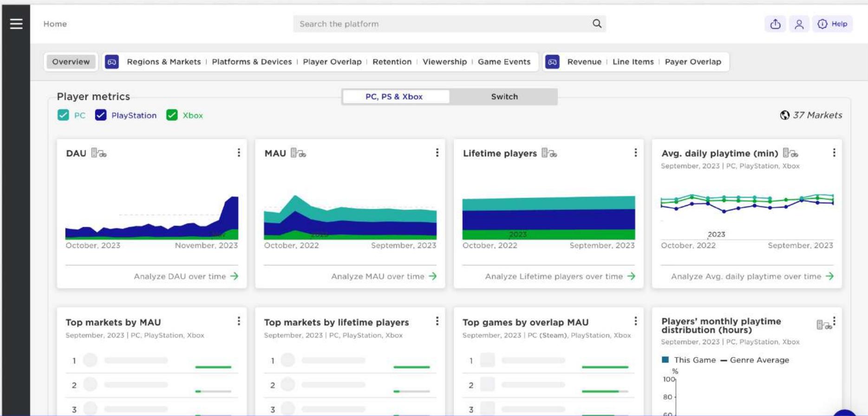Select the Switch platform toggle
This screenshot has width=868, height=416.
point(504,97)
